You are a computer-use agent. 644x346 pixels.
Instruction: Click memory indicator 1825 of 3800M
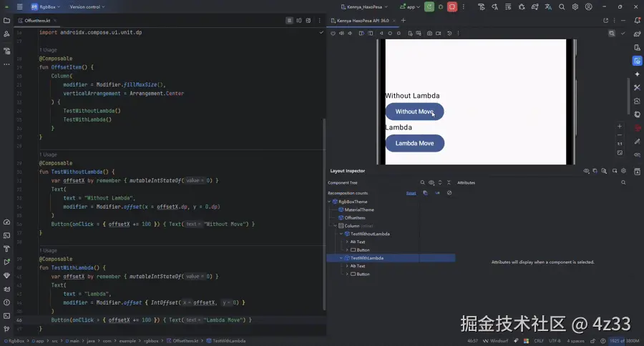(x=624, y=341)
